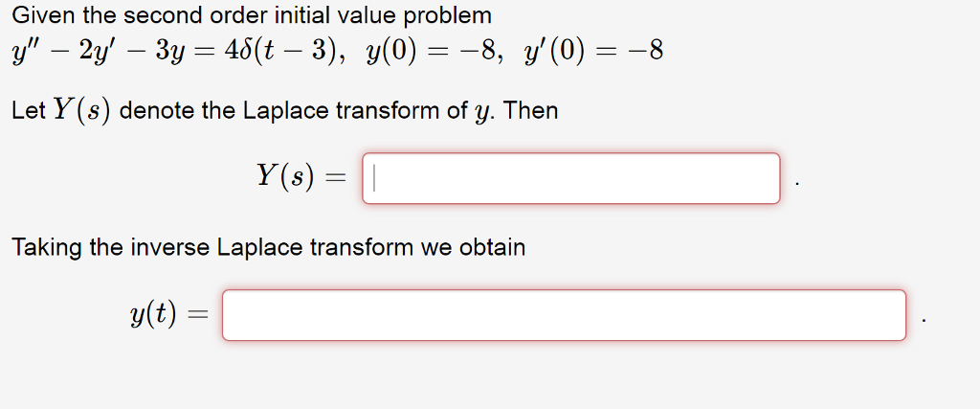Screen dimensions: 980x409
Task: Click the heading 'Given the second order initial value problem'
Action: point(252,15)
